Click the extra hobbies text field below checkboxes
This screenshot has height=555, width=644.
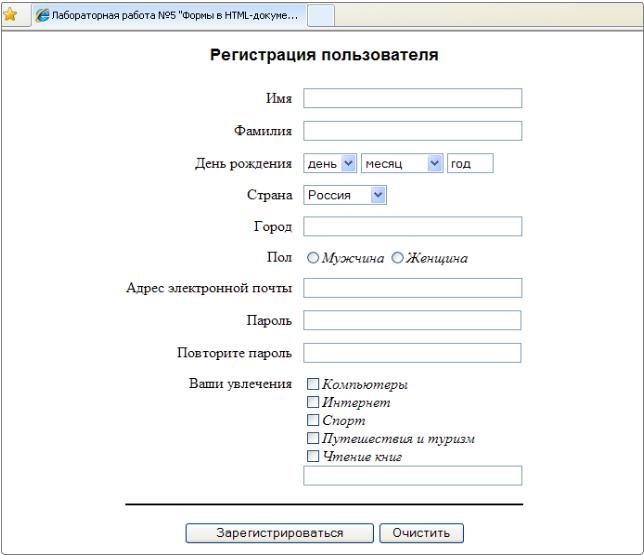412,476
